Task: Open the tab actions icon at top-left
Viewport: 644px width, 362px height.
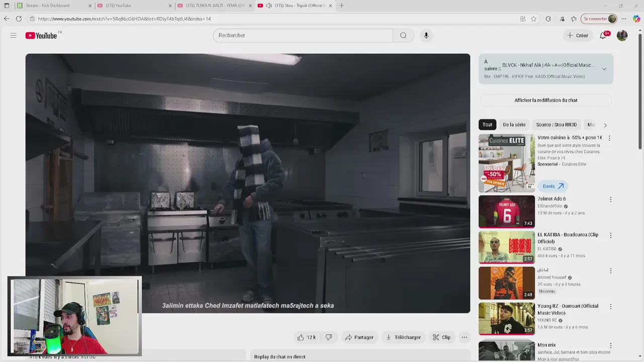Action: point(7,6)
